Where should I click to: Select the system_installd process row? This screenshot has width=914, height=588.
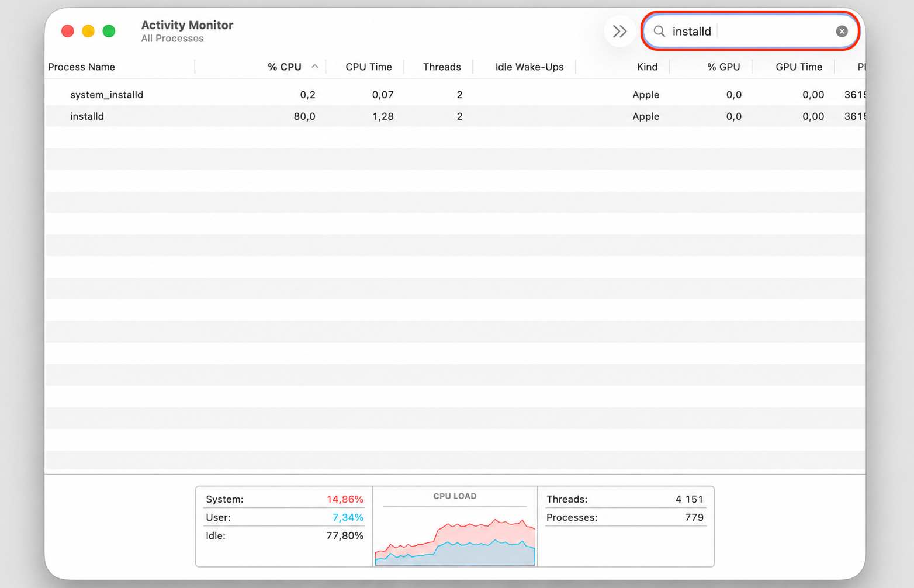point(455,95)
